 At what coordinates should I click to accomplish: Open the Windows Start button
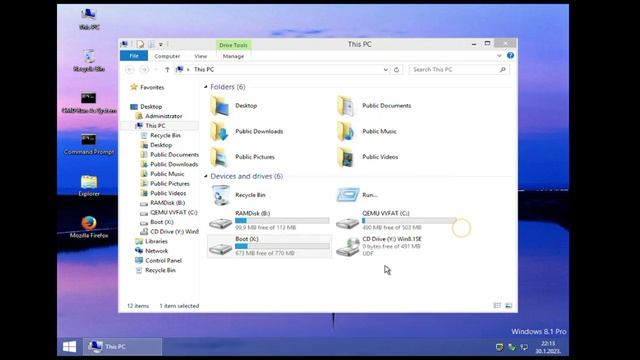pos(69,347)
